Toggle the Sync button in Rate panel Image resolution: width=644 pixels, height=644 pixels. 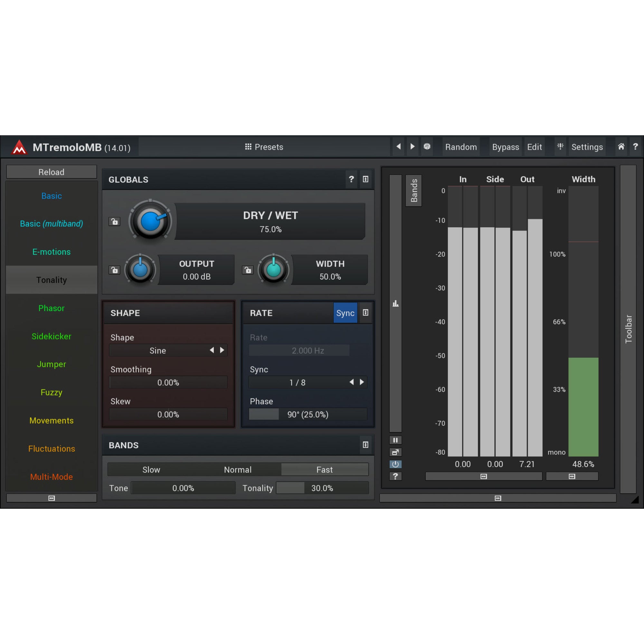345,313
